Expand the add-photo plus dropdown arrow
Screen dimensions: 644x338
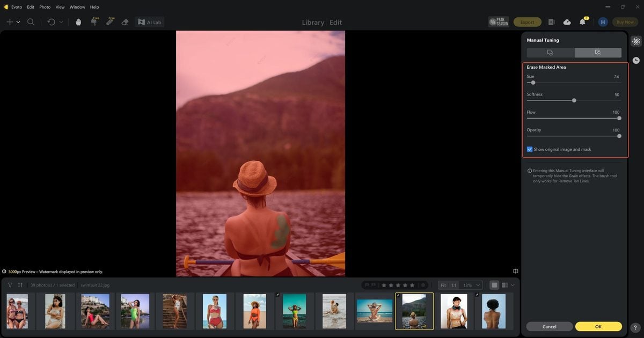(18, 22)
